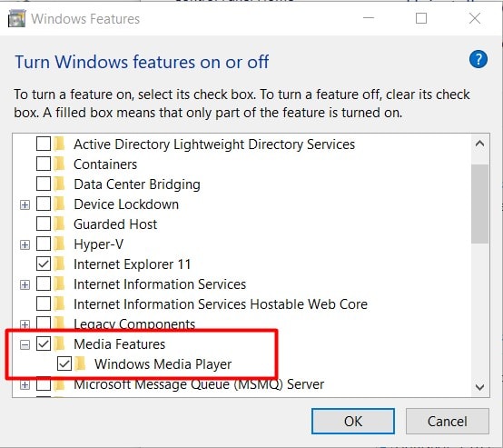Select Internet Information Services Hostable Web Core
The width and height of the screenshot is (503, 448).
pos(221,304)
